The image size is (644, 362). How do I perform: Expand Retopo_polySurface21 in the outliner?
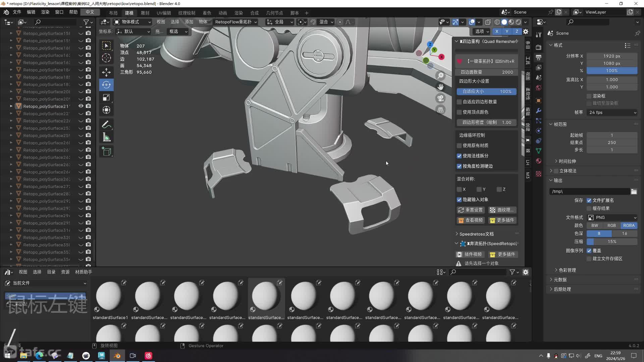point(11,106)
